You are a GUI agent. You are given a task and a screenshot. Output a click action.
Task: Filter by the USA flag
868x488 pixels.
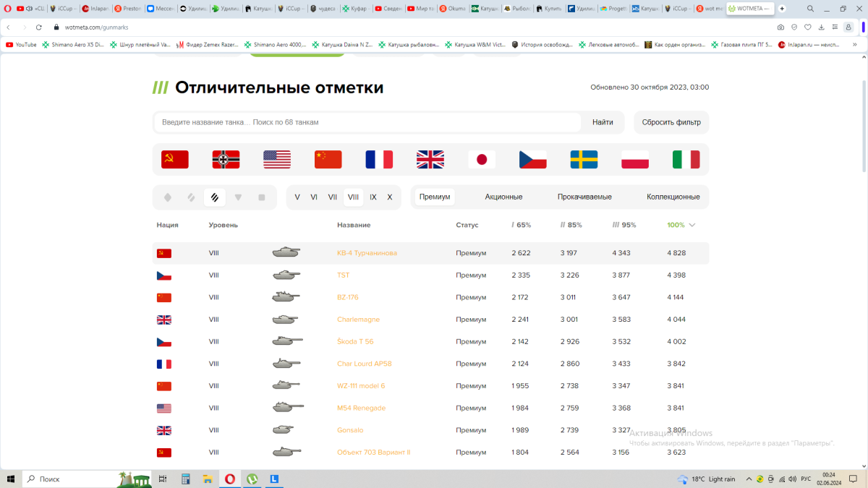coord(277,159)
